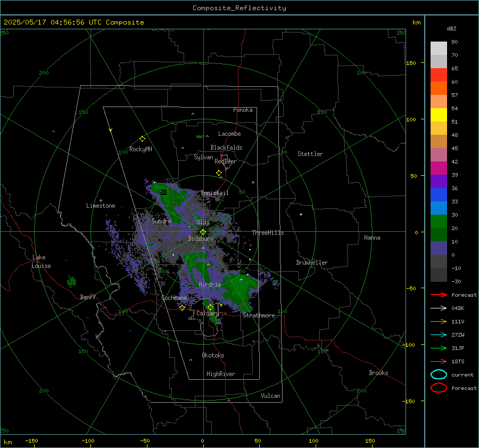
Task: Click the Vulcan label
Action: (270, 396)
